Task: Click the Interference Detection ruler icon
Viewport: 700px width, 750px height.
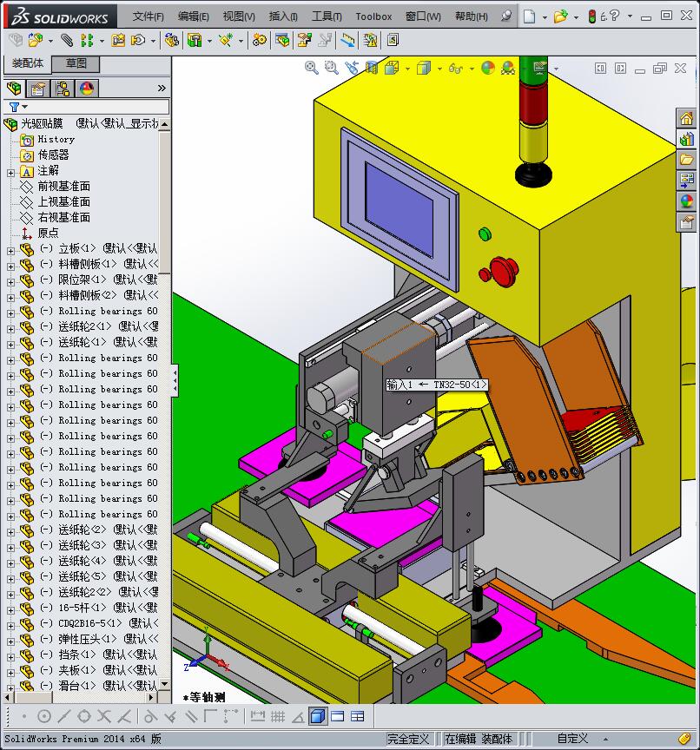Action: pos(348,40)
